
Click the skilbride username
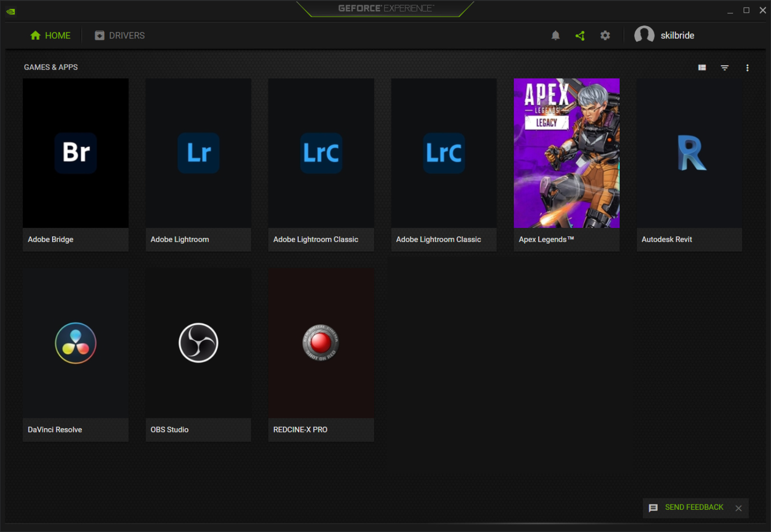[x=677, y=36]
